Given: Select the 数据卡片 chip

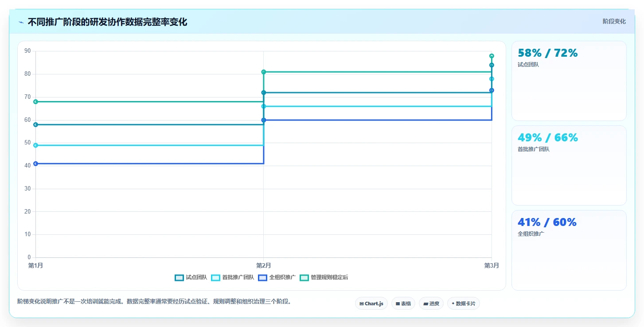Looking at the screenshot, I should (x=464, y=304).
